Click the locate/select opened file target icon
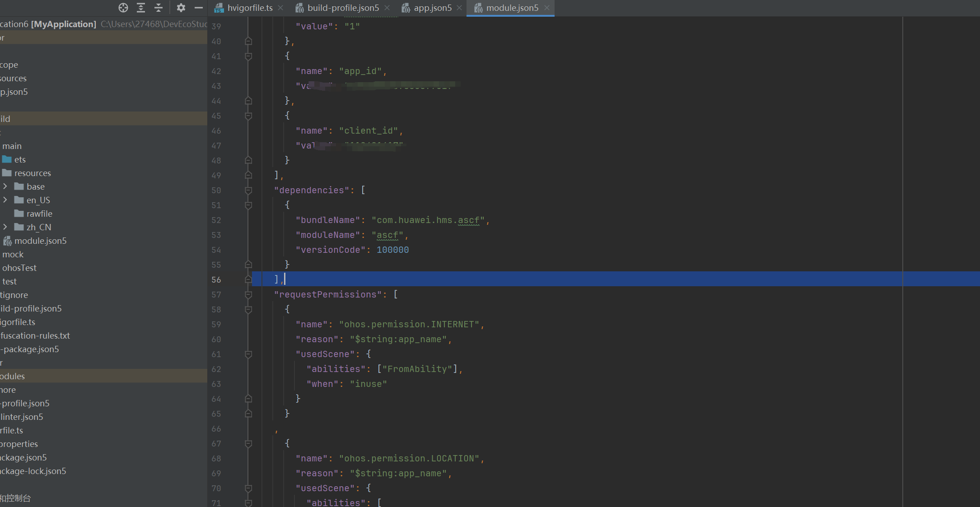Viewport: 980px width, 507px height. point(123,8)
